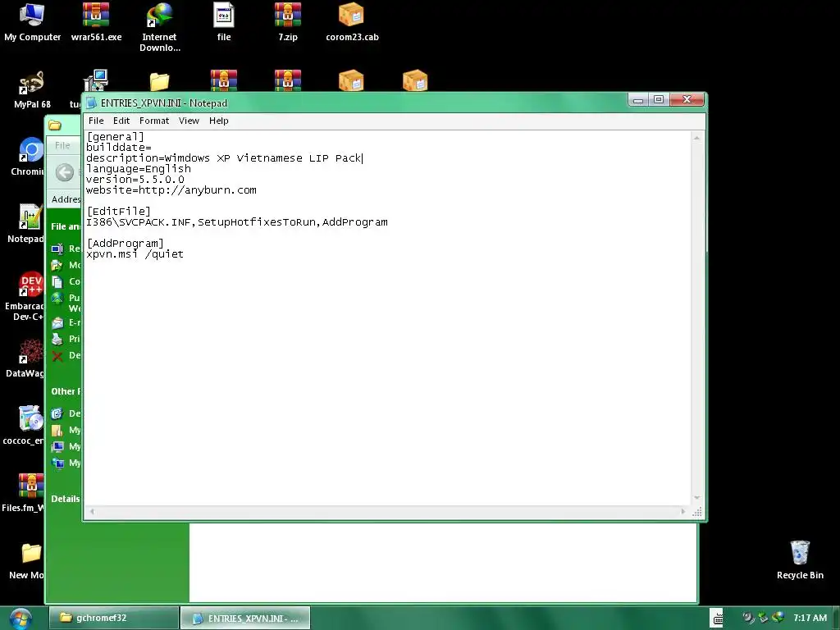840x630 pixels.
Task: Minimize the Notepad window
Action: click(x=637, y=99)
